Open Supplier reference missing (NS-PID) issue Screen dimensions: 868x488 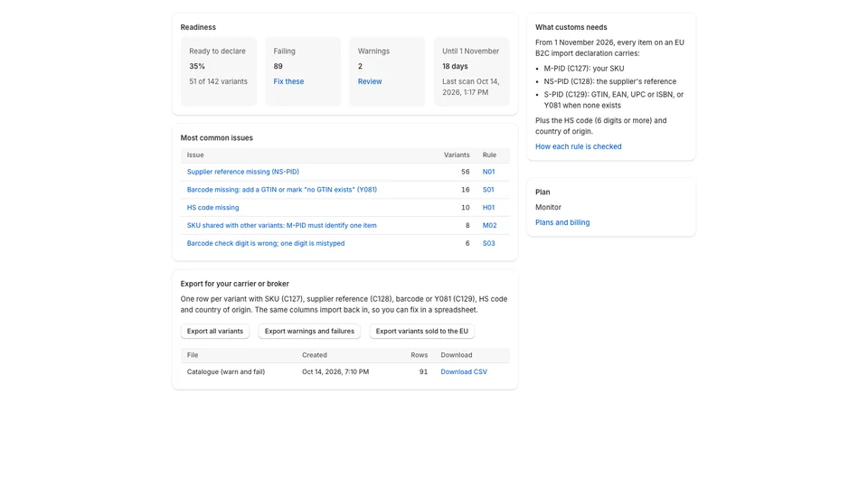243,172
